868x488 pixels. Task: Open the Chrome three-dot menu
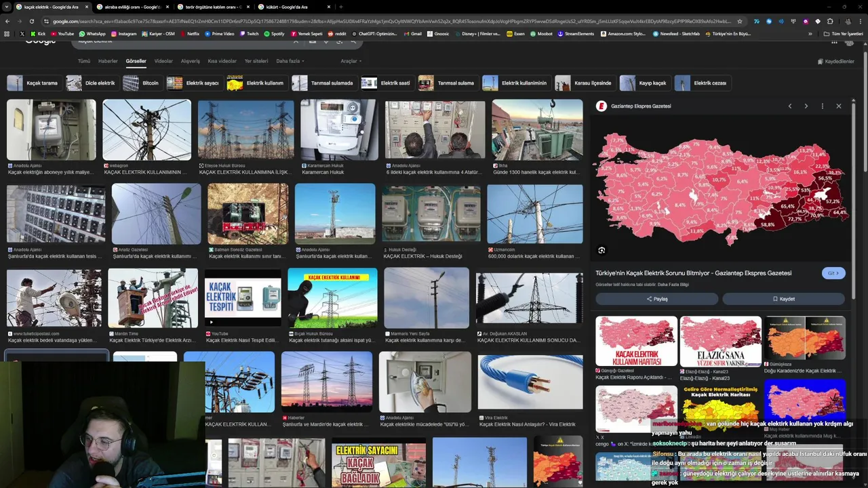(x=861, y=21)
